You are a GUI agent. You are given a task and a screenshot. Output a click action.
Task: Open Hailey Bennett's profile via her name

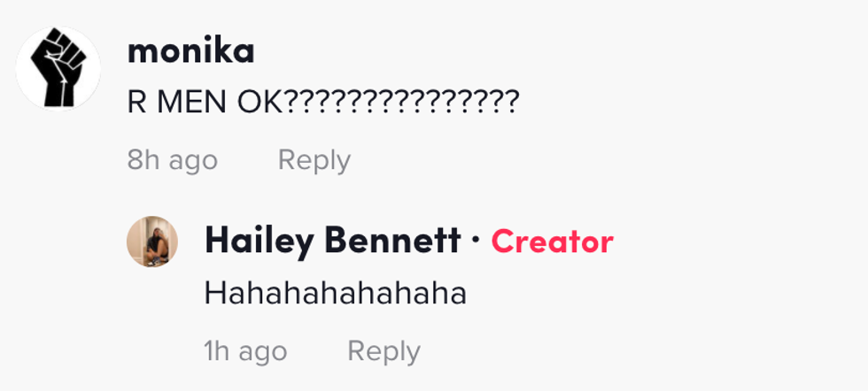[x=332, y=241]
